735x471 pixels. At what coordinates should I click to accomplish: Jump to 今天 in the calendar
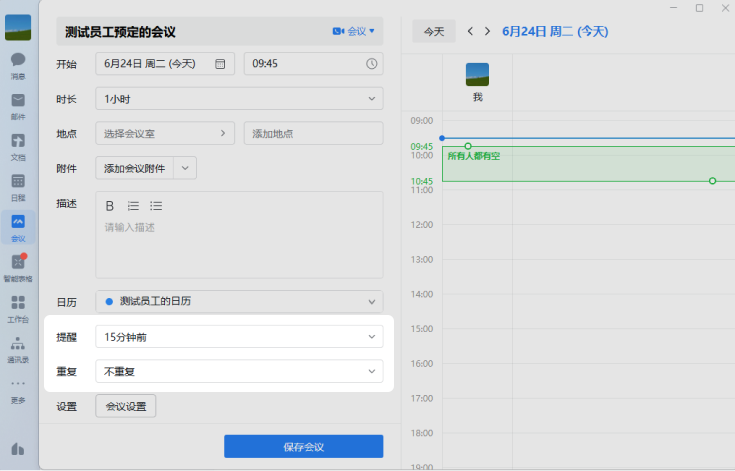pos(433,31)
